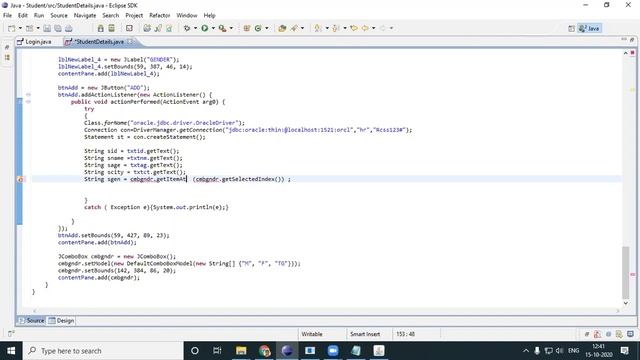Open the File menu

7,16
